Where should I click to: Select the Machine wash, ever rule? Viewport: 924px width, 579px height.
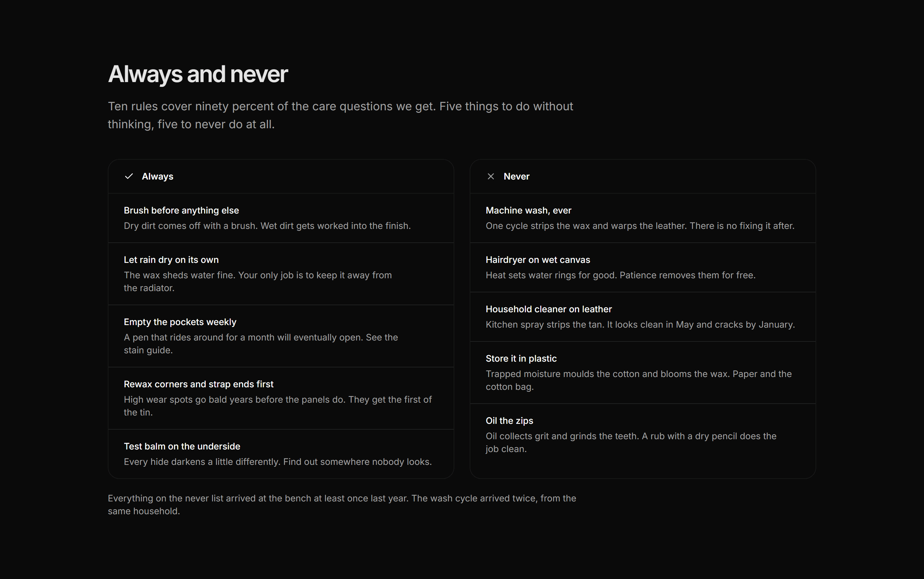tap(643, 218)
